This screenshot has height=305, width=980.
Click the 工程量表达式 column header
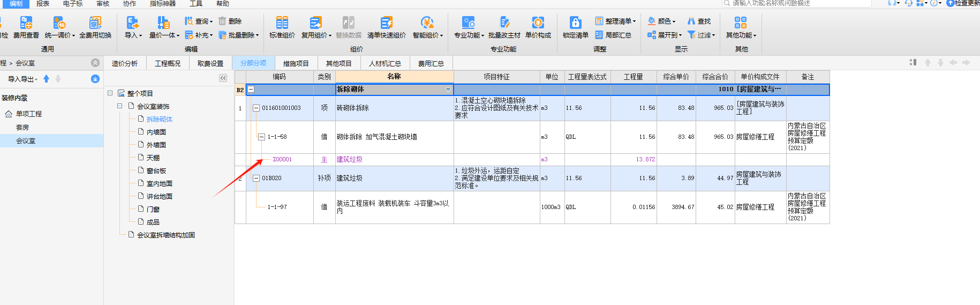587,77
